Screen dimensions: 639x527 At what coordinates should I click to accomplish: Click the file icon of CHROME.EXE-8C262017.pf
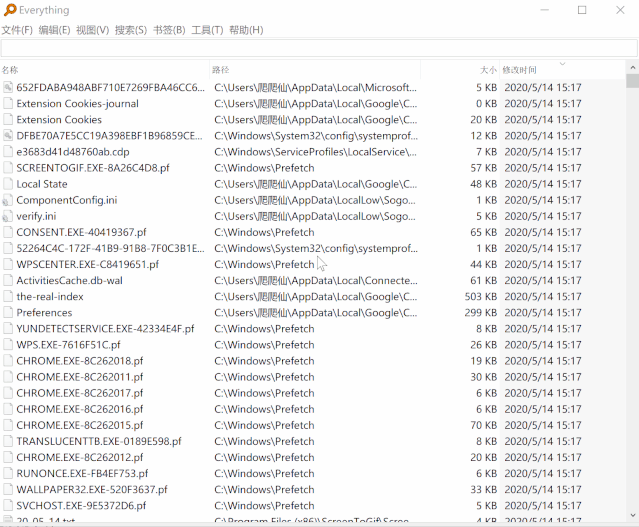click(8, 393)
